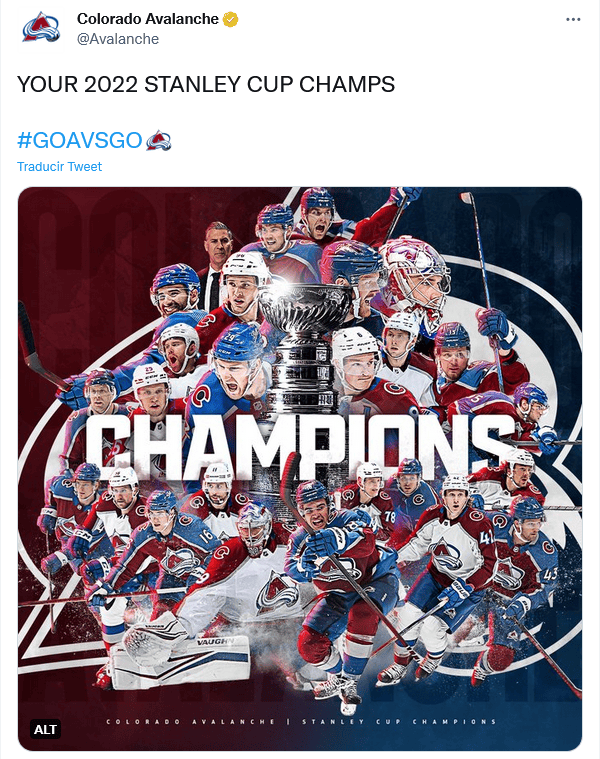Viewport: 600px width, 759px height.
Task: Show the ALT image description badge
Action: [45, 729]
